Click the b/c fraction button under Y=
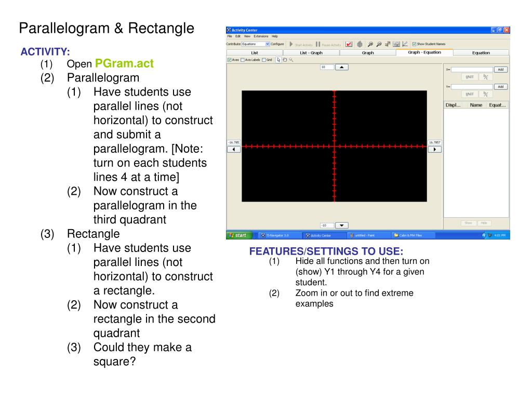532x399 pixels. (x=486, y=94)
